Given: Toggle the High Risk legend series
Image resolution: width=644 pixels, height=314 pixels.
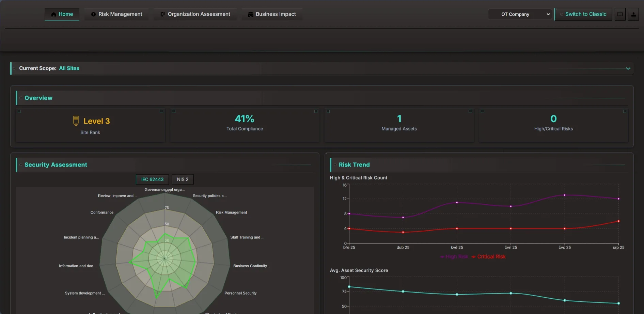Looking at the screenshot, I should coord(454,257).
